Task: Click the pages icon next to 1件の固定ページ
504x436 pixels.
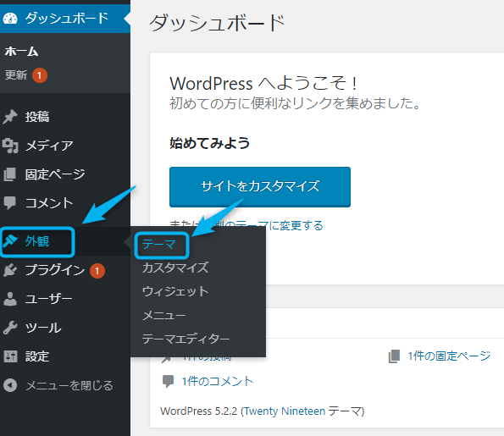Action: coord(394,356)
